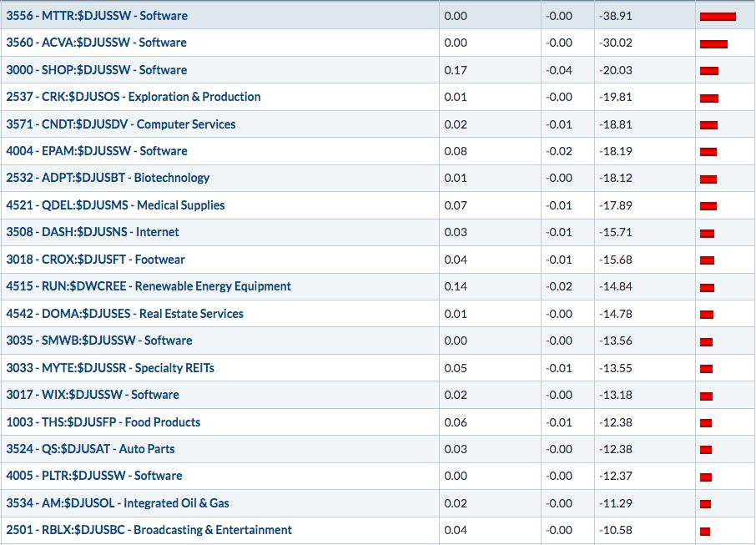This screenshot has height=545, width=756.
Task: Click the QS Auto Parts link
Action: [91, 449]
